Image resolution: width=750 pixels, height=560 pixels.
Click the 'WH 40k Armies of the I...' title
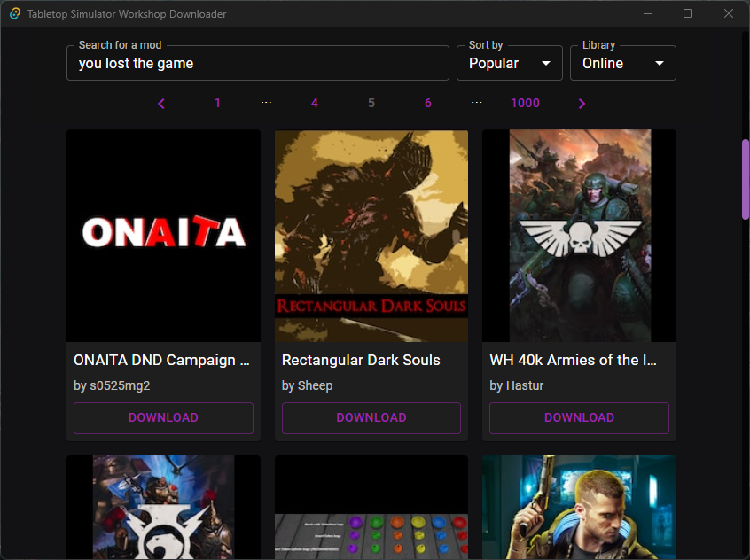[x=573, y=360]
